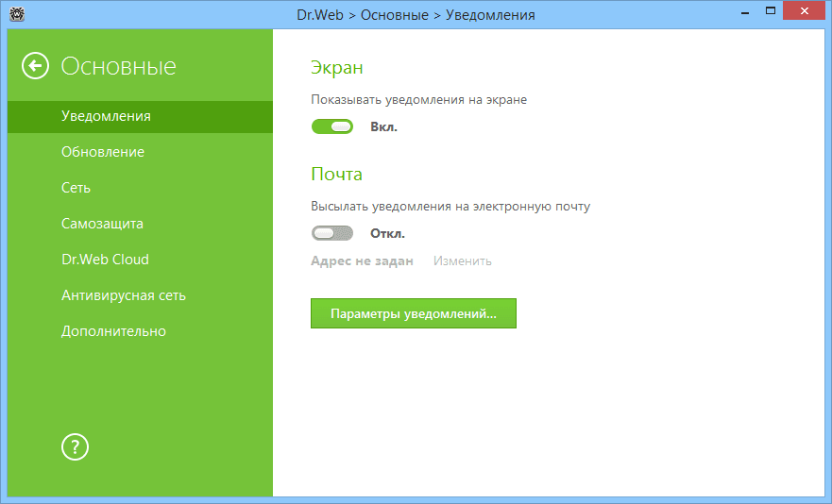
Task: Select Уведомления in the sidebar
Action: tap(140, 116)
